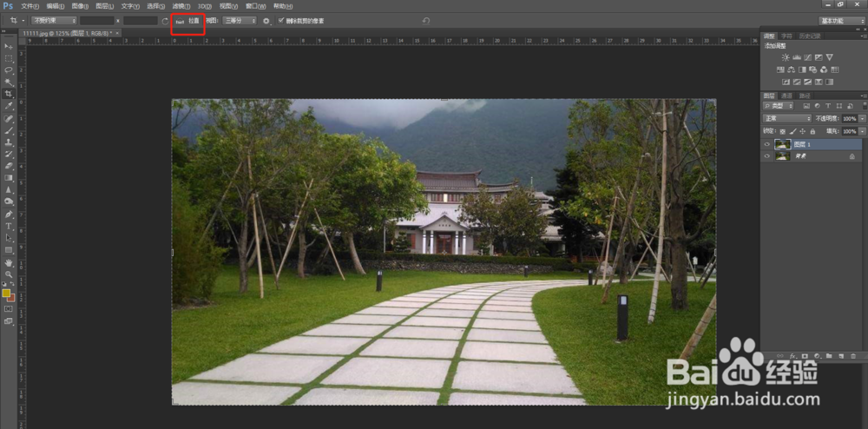Select 图层 1 layer thumbnail
868x429 pixels.
point(783,144)
